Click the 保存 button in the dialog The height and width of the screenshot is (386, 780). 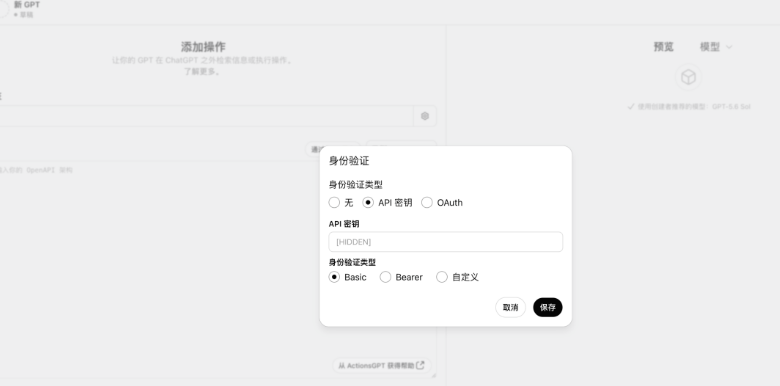[x=548, y=307]
